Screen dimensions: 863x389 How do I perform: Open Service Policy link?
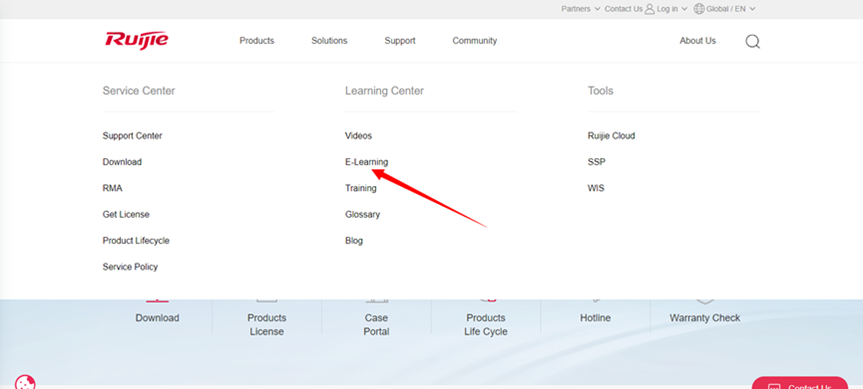(130, 267)
